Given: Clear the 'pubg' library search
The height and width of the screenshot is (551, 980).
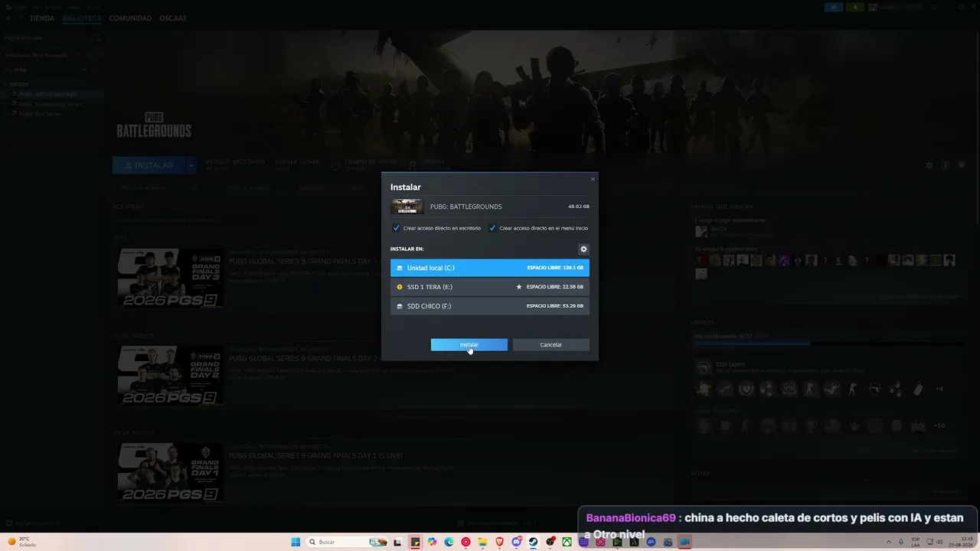Looking at the screenshot, I should pyautogui.click(x=84, y=70).
